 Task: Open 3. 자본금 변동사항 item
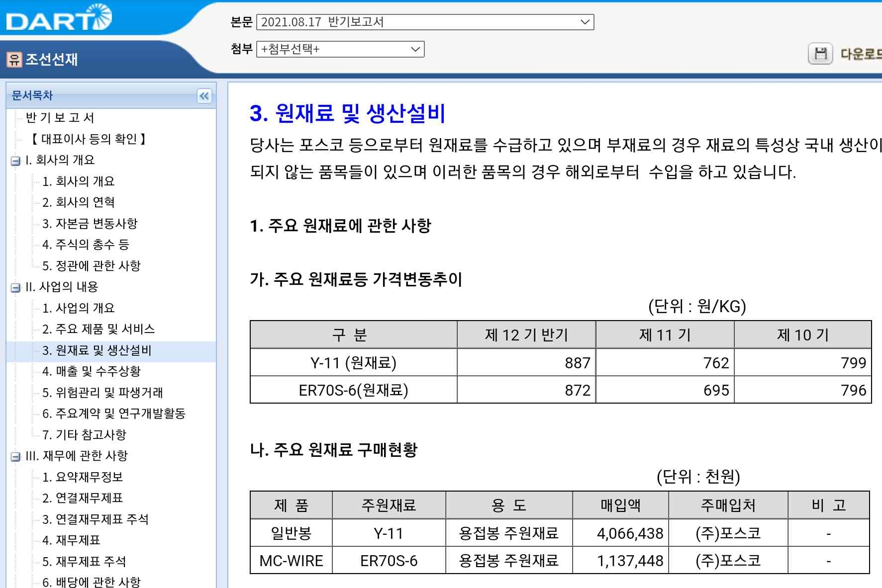click(x=90, y=223)
